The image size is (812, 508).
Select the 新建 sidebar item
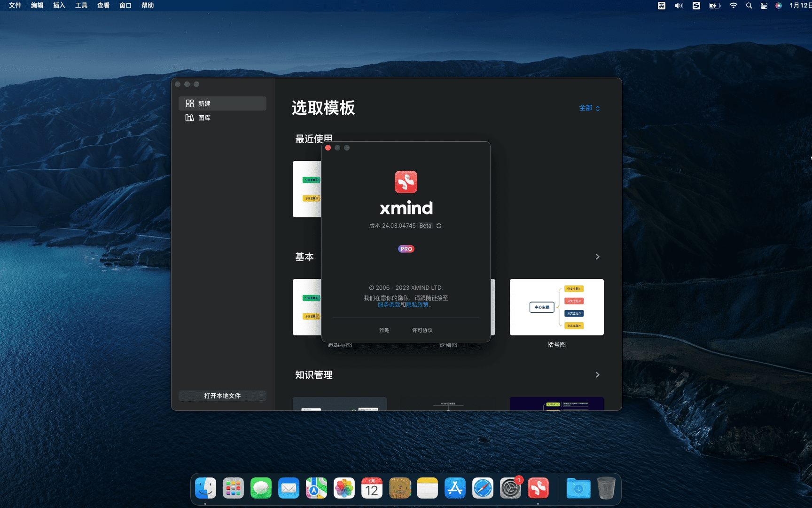222,103
